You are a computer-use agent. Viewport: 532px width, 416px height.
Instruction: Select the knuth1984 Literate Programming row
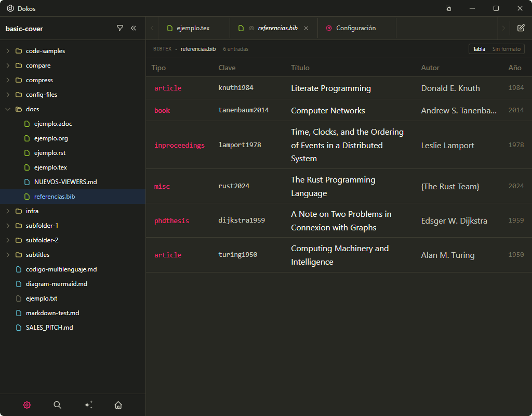[x=330, y=88]
